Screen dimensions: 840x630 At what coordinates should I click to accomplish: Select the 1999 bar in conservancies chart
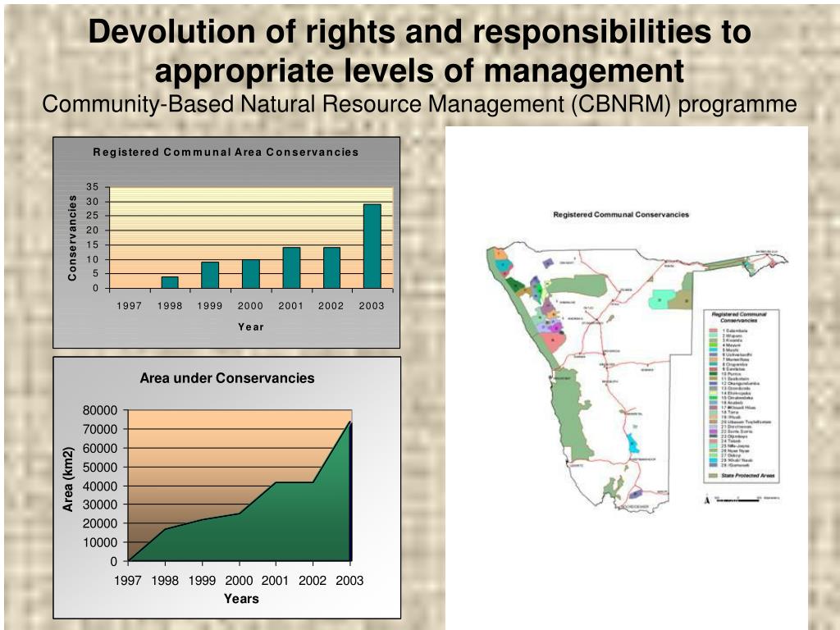[x=210, y=275]
